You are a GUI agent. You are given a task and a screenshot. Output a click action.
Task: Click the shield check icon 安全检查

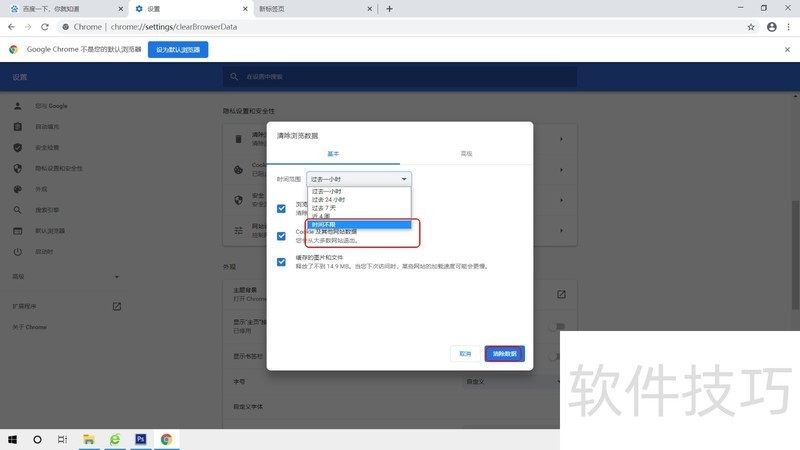[x=17, y=147]
